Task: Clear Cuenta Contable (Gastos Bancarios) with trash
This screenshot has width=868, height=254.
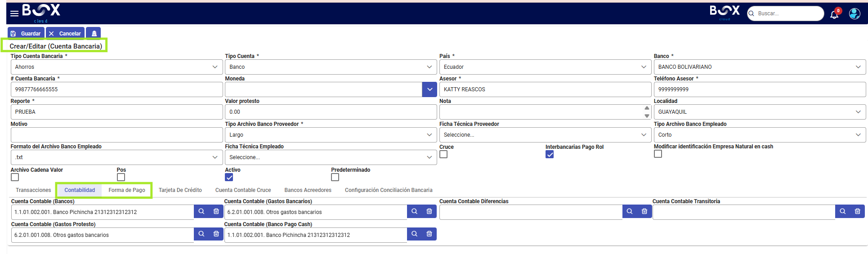Action: pyautogui.click(x=430, y=211)
